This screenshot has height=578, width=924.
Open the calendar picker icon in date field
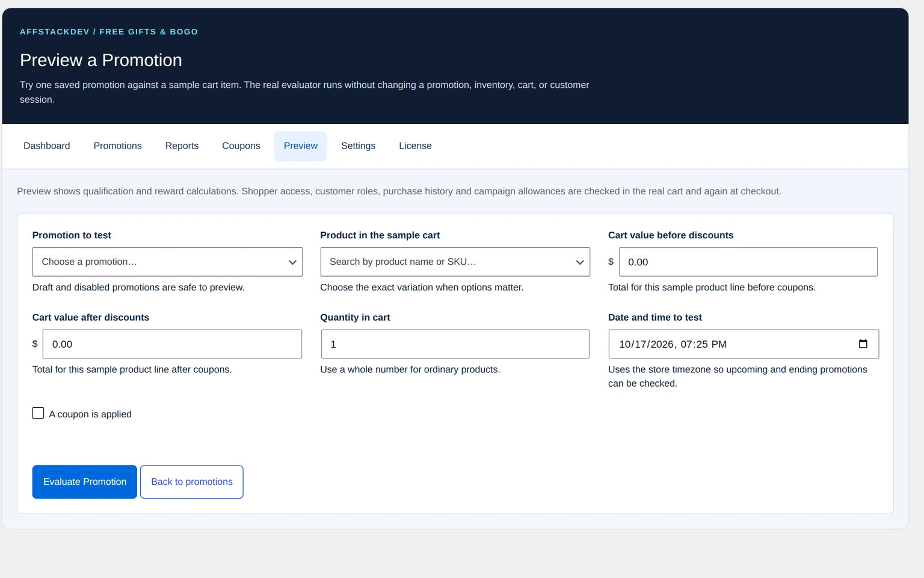coord(863,344)
